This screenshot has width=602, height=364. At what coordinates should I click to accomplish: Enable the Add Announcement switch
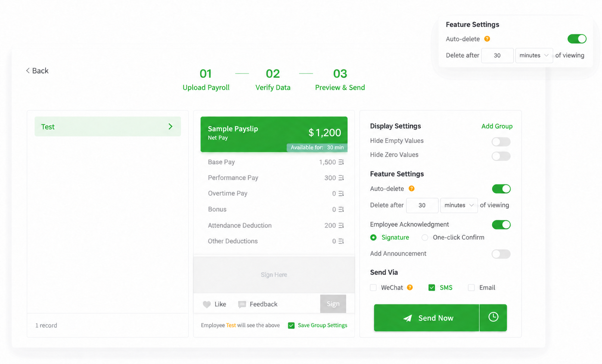(x=501, y=254)
